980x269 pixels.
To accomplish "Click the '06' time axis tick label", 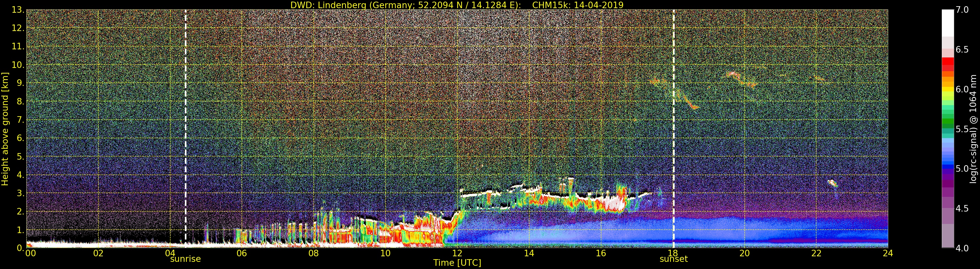I will coord(242,253).
